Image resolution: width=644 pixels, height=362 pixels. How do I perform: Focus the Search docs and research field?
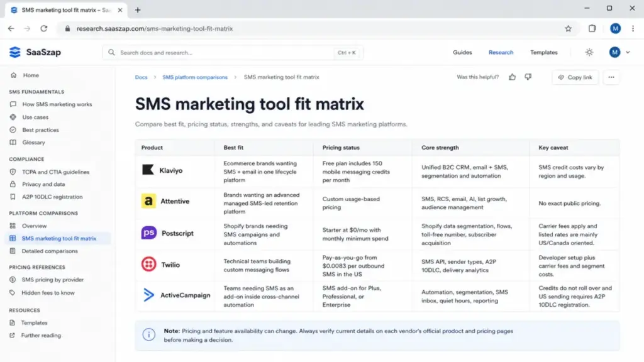pyautogui.click(x=233, y=53)
